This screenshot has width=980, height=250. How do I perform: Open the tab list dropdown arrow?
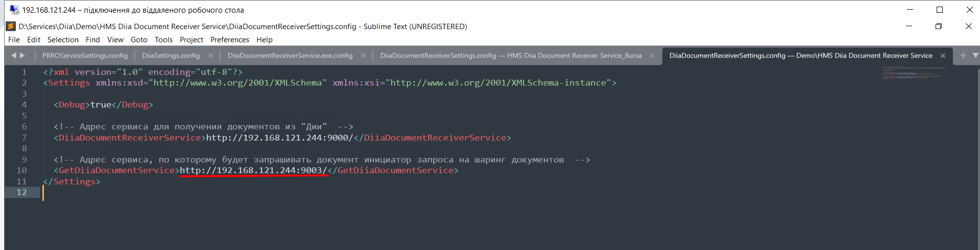click(x=975, y=55)
